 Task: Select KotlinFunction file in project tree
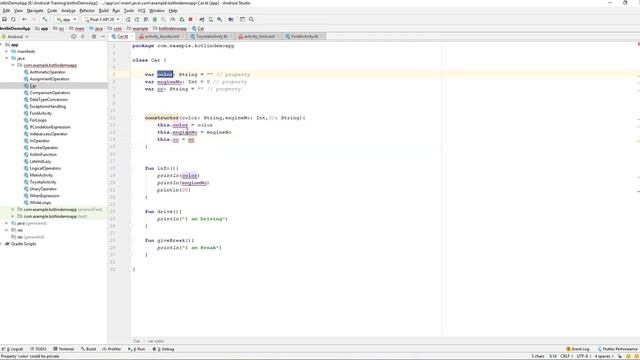point(43,155)
